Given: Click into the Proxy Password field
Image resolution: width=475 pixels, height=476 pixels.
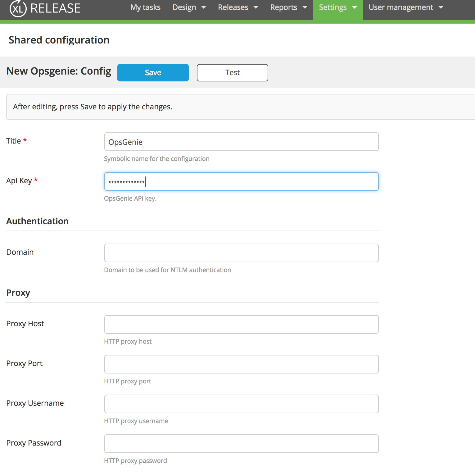Looking at the screenshot, I should (x=242, y=444).
